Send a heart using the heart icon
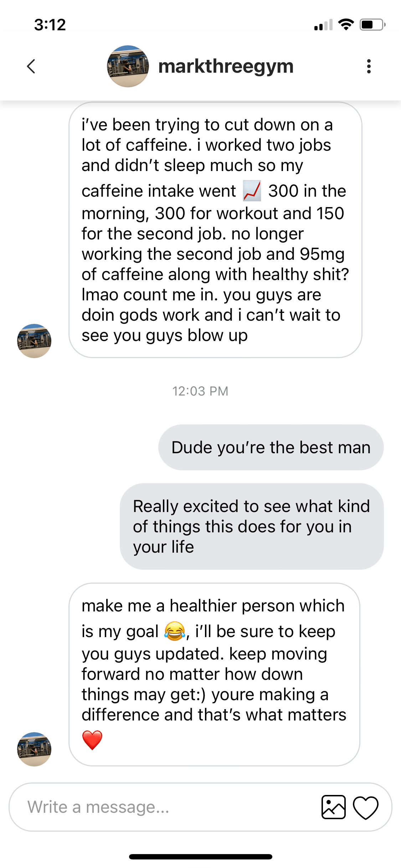The width and height of the screenshot is (401, 868). 365,807
